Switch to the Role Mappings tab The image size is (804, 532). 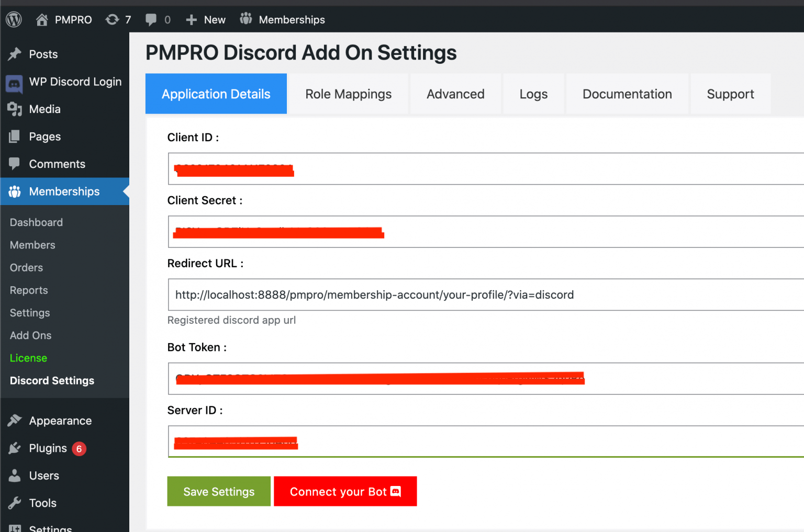[x=348, y=94]
